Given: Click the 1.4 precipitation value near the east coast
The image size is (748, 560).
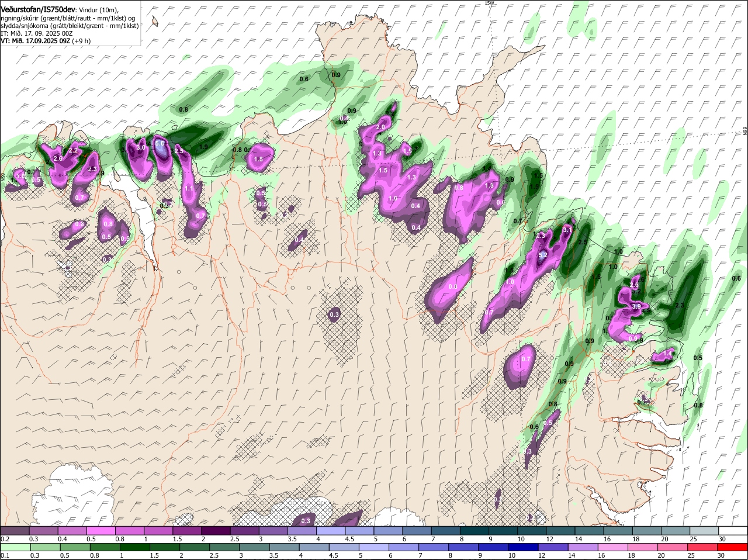Looking at the screenshot, I should pyautogui.click(x=667, y=354).
